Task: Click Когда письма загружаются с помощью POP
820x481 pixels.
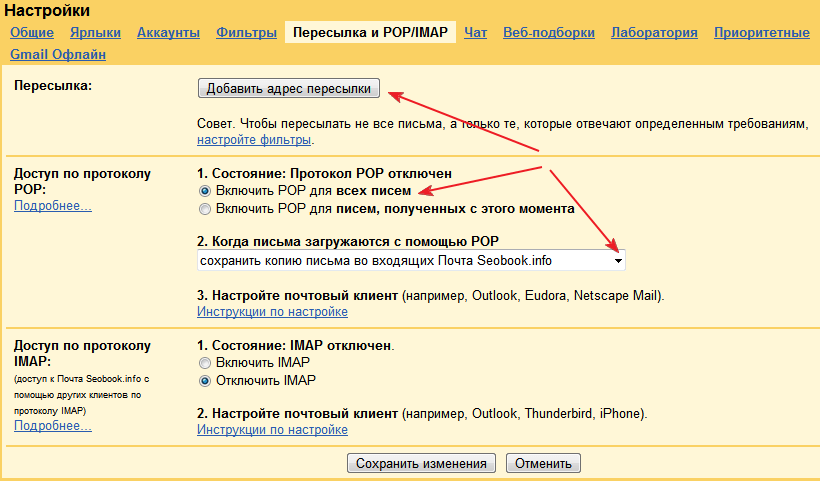Action: (x=348, y=242)
